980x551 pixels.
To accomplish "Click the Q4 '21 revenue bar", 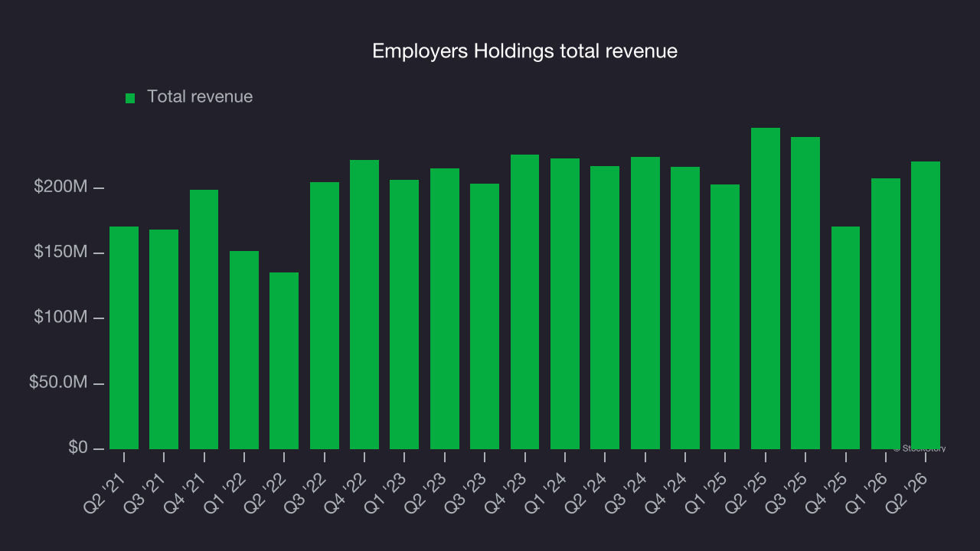I will pos(204,319).
